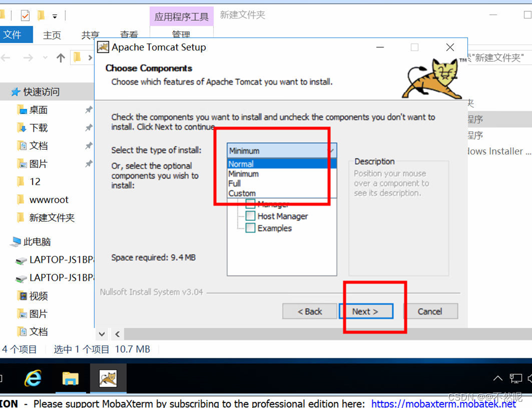Screen dimensions: 532x408
Task: Open the install type combo box
Action: point(281,151)
